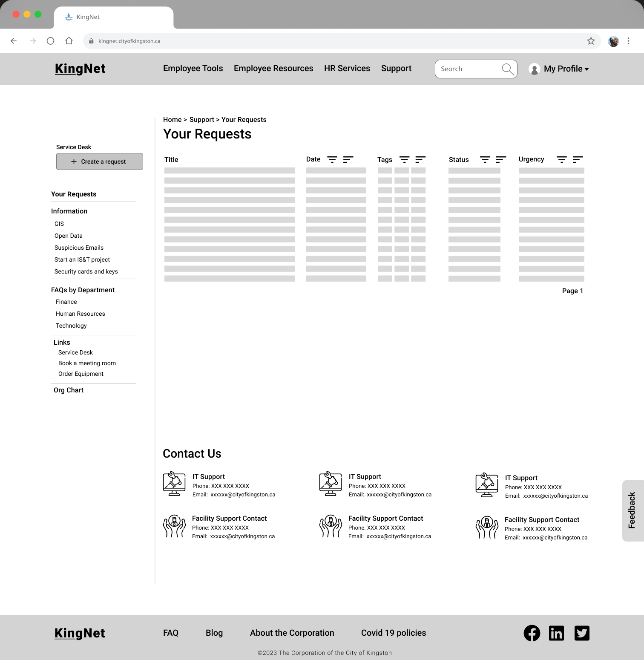Open the browser three-dot menu

click(628, 41)
